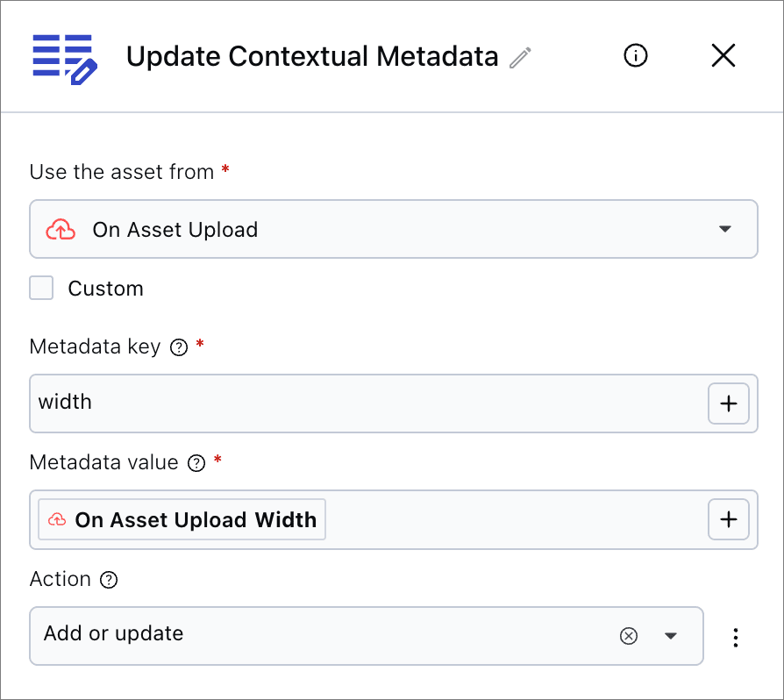Open the three-dot menu beside Action
The width and height of the screenshot is (784, 700).
click(x=736, y=637)
